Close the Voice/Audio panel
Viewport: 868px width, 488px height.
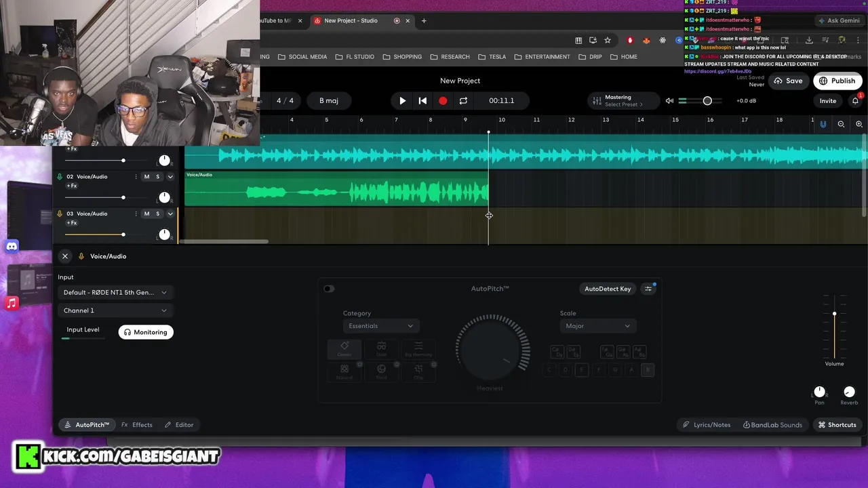click(65, 256)
